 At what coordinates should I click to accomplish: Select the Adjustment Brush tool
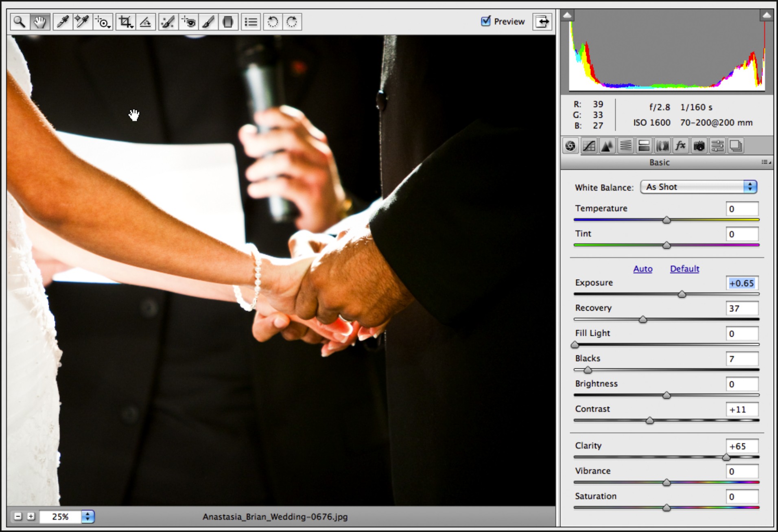pyautogui.click(x=208, y=22)
